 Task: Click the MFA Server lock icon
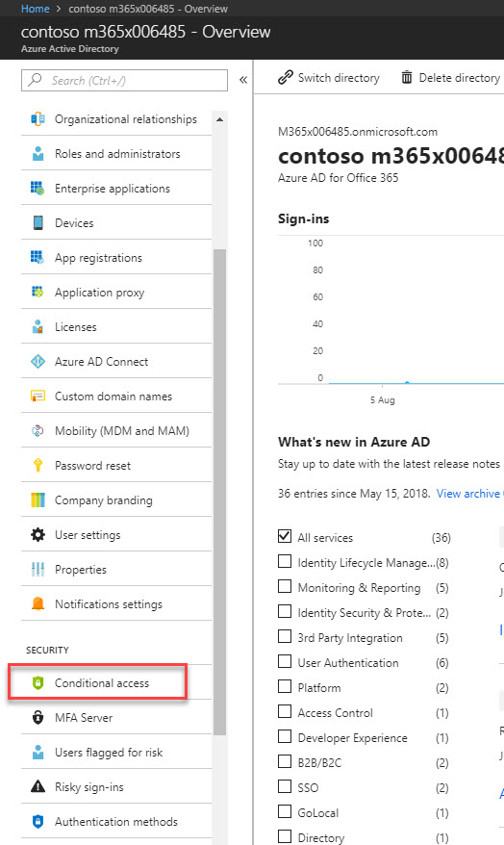point(38,717)
